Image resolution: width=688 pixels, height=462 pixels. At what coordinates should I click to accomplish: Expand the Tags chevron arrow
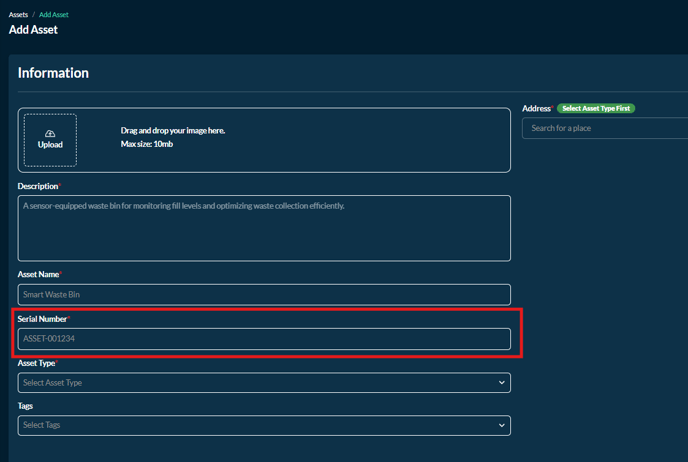(x=502, y=425)
